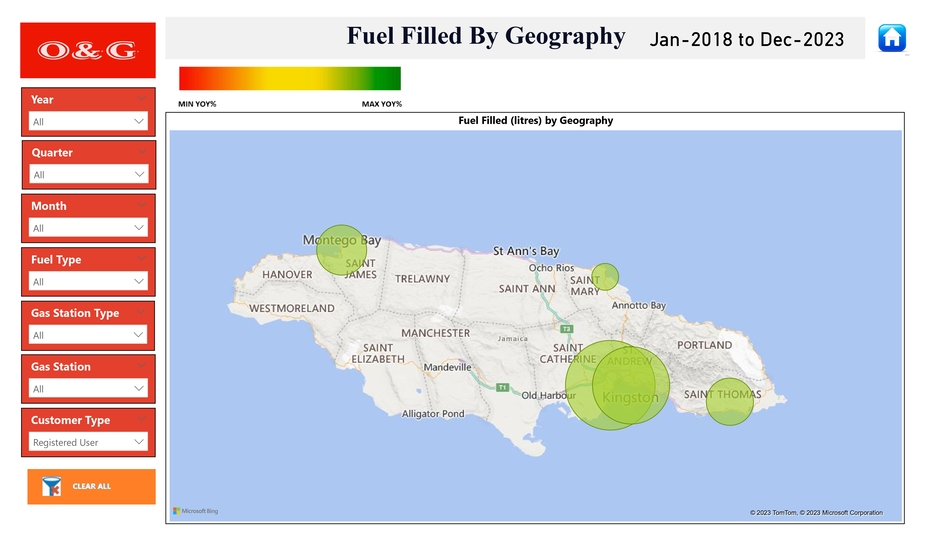This screenshot has width=935, height=541.
Task: Click the Fuel Filled by Geography map title
Action: click(535, 120)
